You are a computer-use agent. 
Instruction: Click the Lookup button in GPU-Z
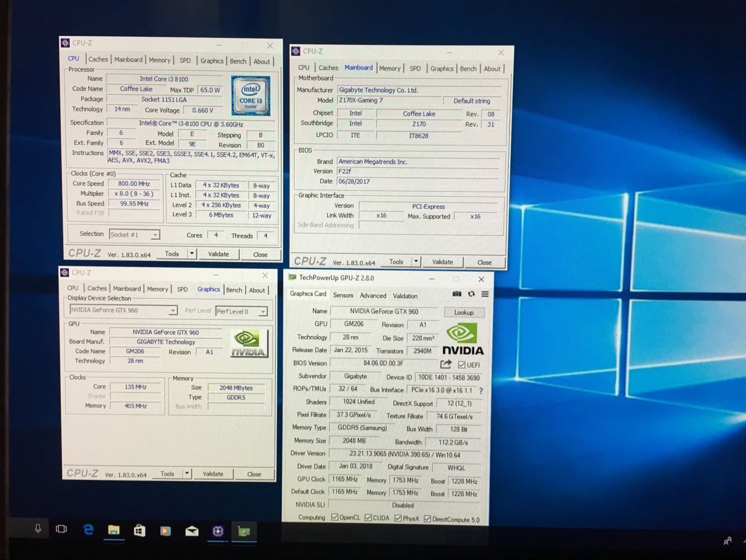click(x=463, y=312)
